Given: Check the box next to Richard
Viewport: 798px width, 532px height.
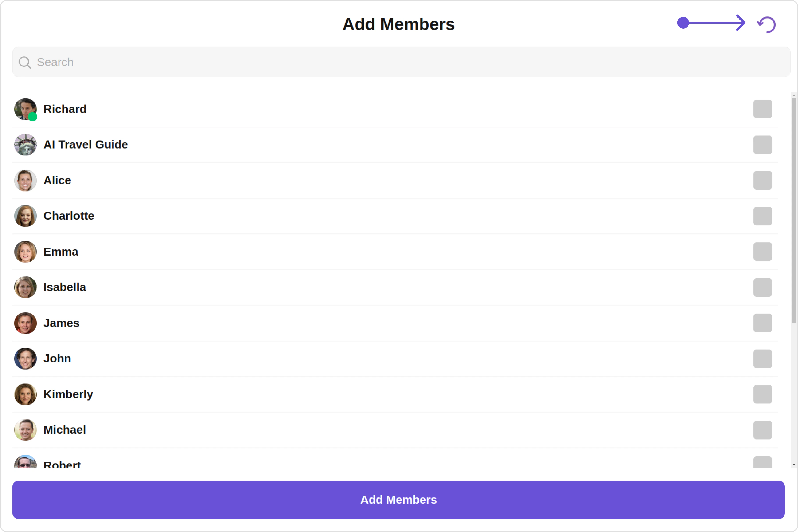Looking at the screenshot, I should (x=762, y=109).
